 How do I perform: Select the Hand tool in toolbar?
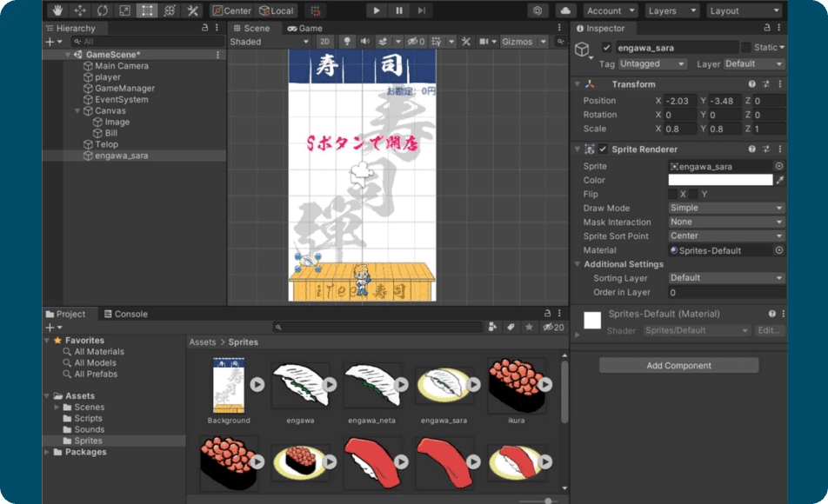[x=58, y=10]
